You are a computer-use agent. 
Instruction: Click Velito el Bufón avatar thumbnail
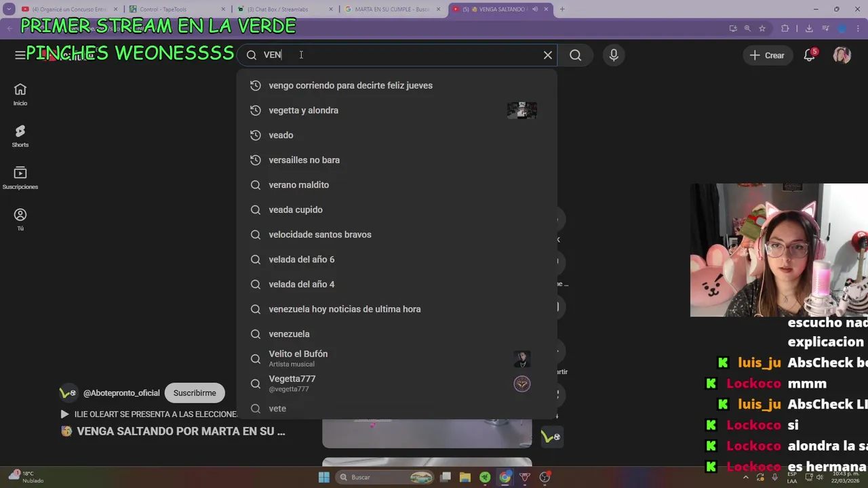pos(521,359)
